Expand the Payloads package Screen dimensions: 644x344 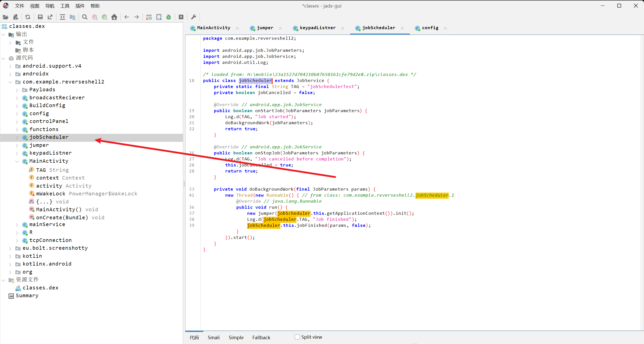pyautogui.click(x=17, y=90)
